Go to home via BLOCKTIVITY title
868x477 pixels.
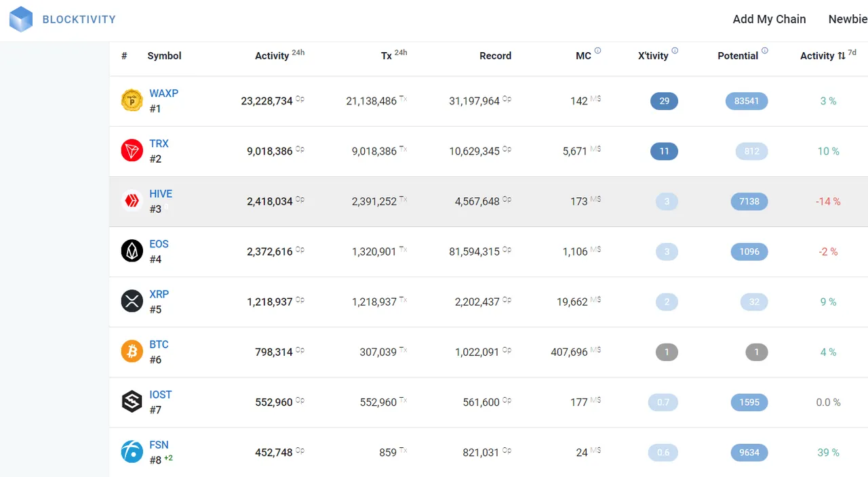[x=79, y=20]
